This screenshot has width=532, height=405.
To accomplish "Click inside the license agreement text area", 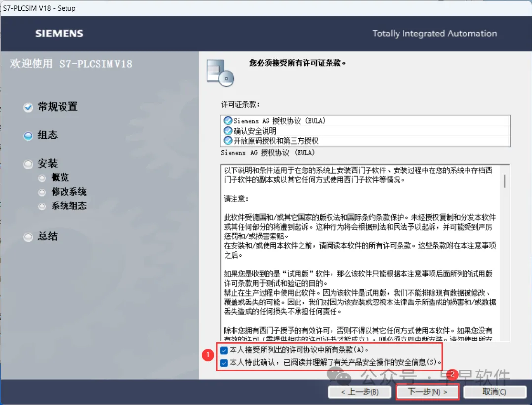I will click(360, 253).
